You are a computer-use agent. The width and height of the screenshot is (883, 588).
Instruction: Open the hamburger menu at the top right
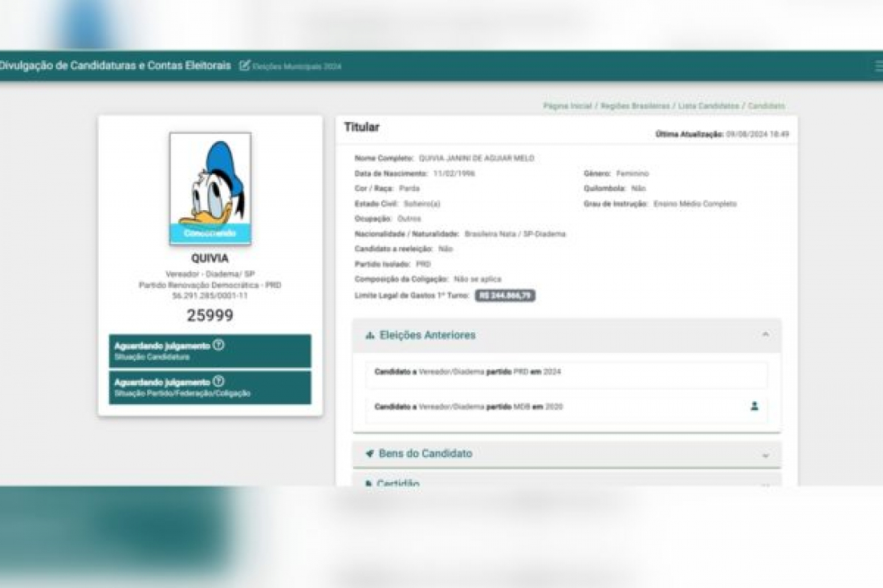click(x=877, y=67)
